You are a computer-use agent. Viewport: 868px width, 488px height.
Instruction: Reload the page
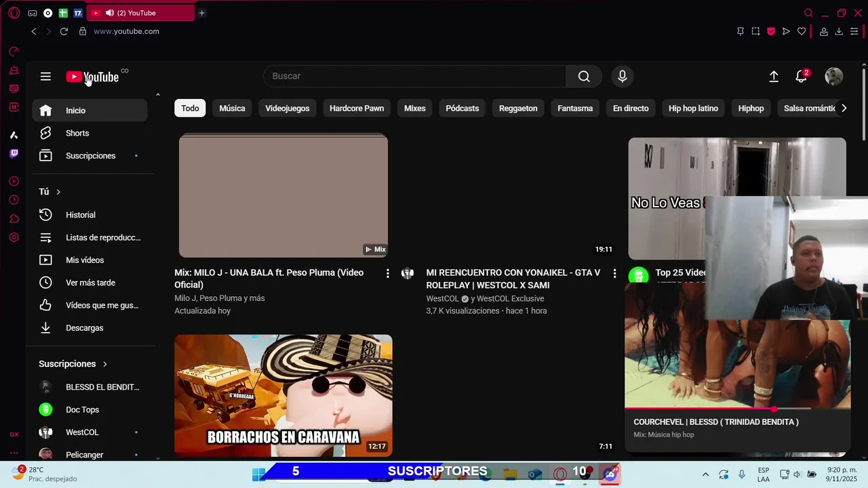[x=64, y=31]
